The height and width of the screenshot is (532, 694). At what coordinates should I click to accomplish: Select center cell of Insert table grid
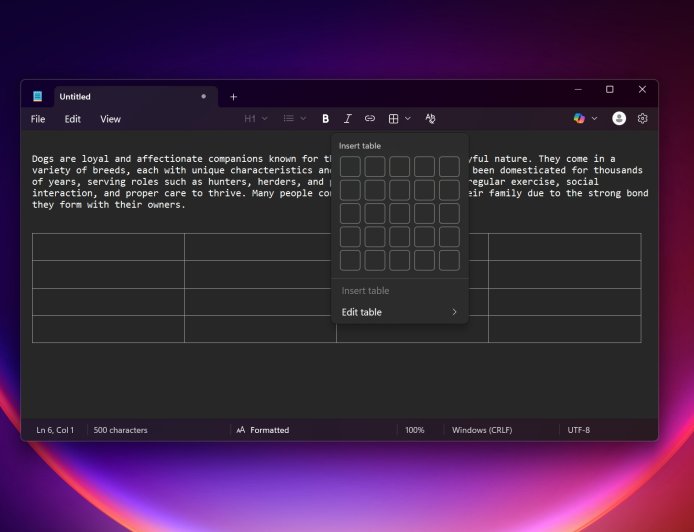pos(400,213)
